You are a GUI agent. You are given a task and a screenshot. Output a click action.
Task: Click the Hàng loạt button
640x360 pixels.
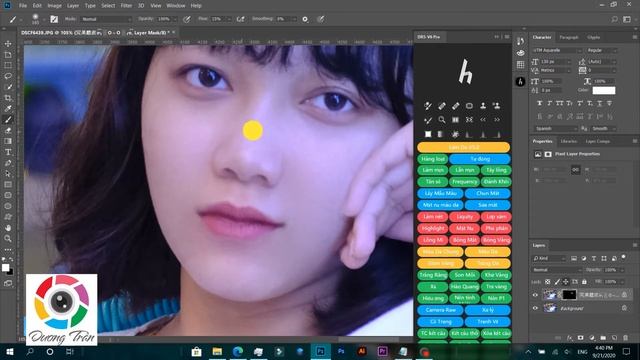[433, 159]
